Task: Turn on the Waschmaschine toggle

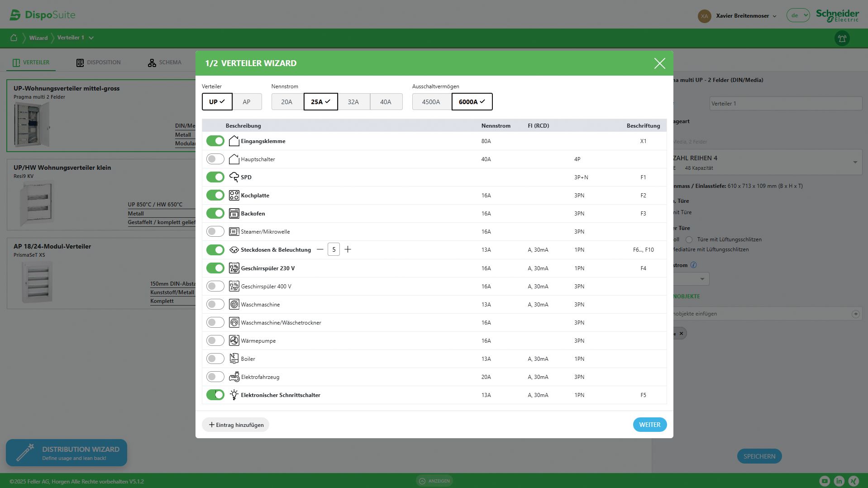Action: click(215, 304)
